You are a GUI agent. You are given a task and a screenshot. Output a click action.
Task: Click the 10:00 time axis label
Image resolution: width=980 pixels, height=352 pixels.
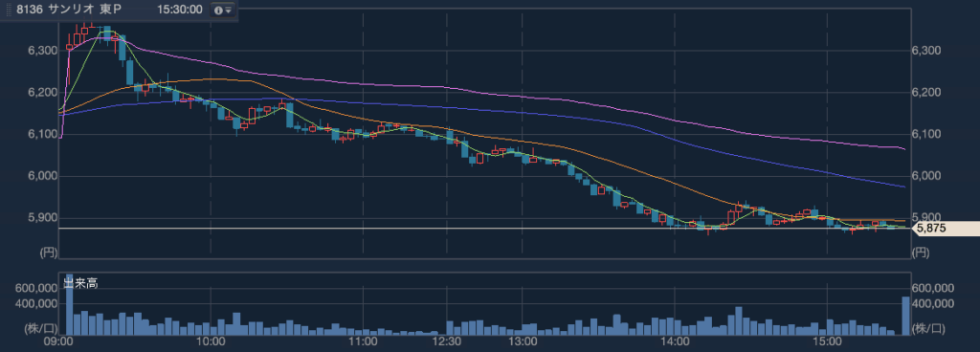coord(211,342)
